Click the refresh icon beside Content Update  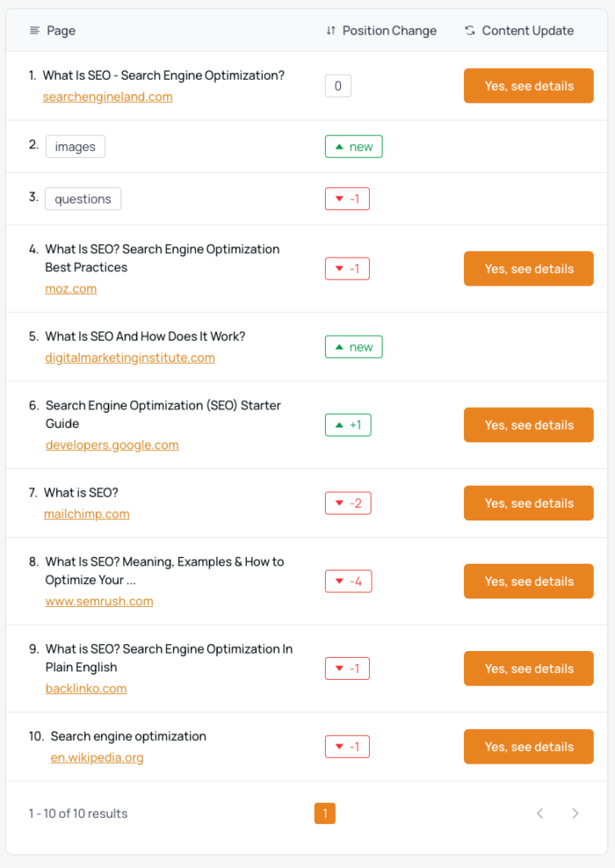coord(470,31)
